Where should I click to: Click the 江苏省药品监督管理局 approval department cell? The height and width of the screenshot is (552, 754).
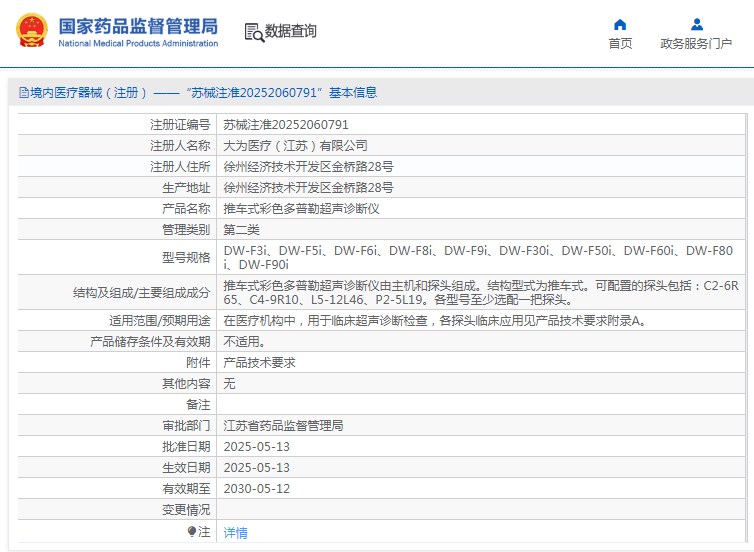click(x=283, y=426)
